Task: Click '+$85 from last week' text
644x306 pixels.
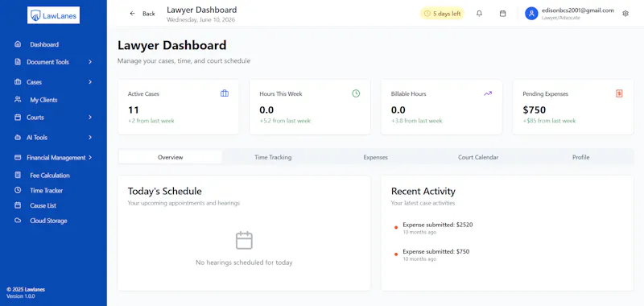Action: (x=549, y=121)
